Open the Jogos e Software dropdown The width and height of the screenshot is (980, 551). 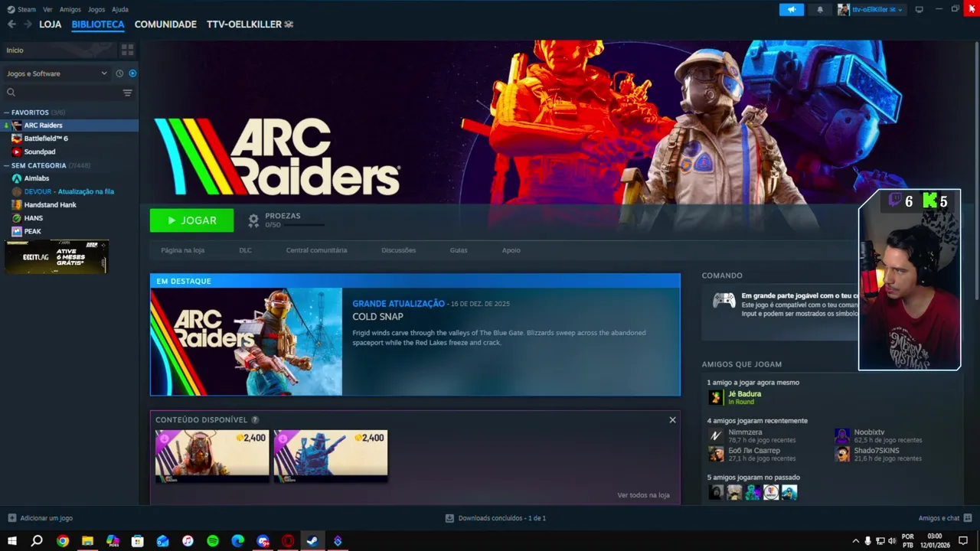pyautogui.click(x=57, y=73)
